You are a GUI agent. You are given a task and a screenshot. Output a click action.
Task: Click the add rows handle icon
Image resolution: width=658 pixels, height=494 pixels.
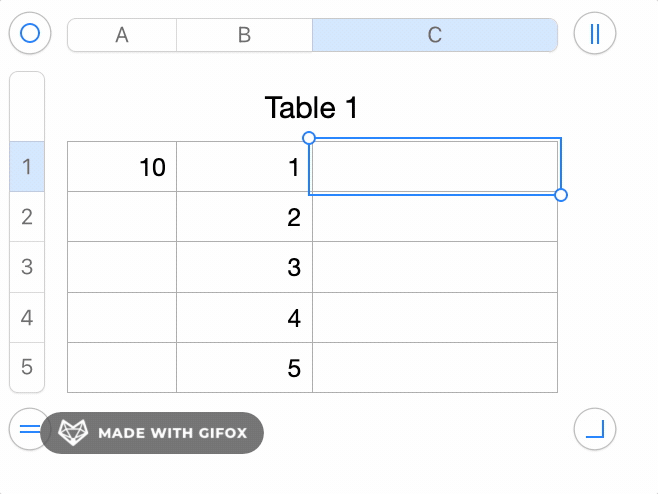pos(27,430)
